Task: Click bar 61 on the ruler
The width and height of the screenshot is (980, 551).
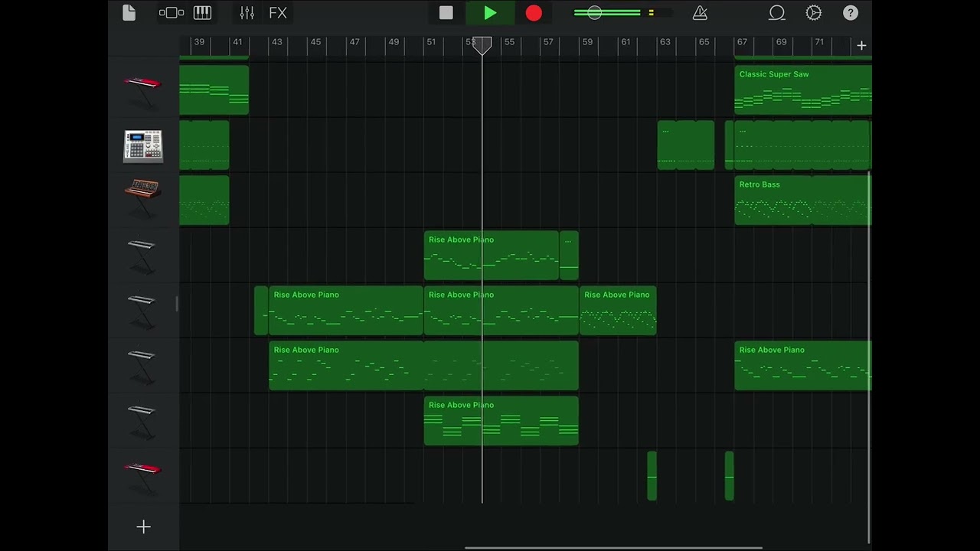Action: coord(626,42)
